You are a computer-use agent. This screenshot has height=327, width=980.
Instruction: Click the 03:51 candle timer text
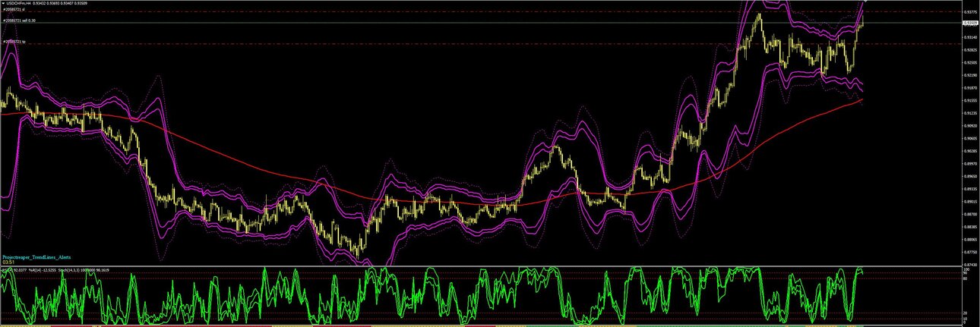8,263
